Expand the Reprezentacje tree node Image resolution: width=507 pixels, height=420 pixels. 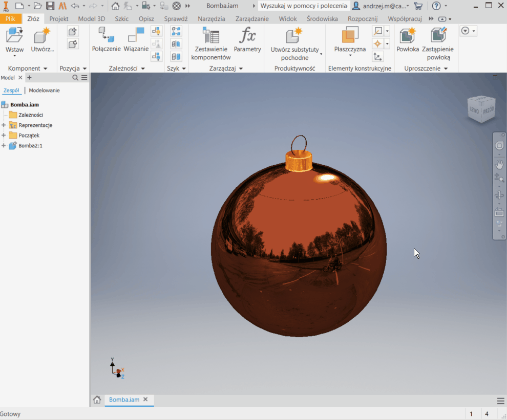tap(4, 125)
